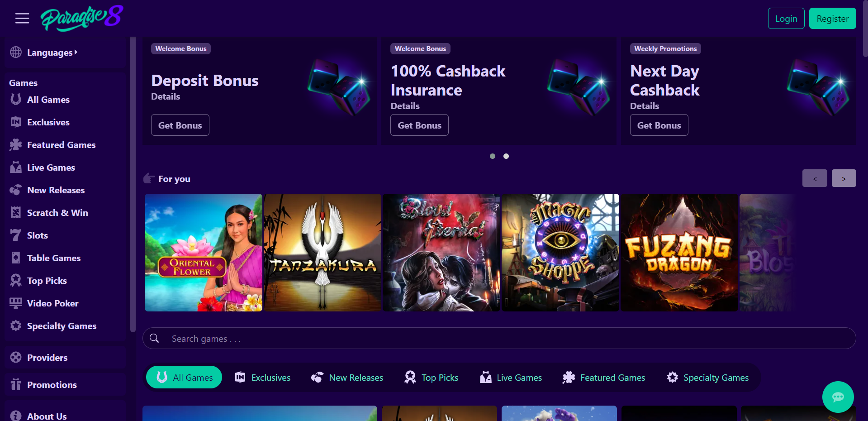Expand the Languages submenu
Viewport: 868px width, 421px height.
tap(52, 53)
